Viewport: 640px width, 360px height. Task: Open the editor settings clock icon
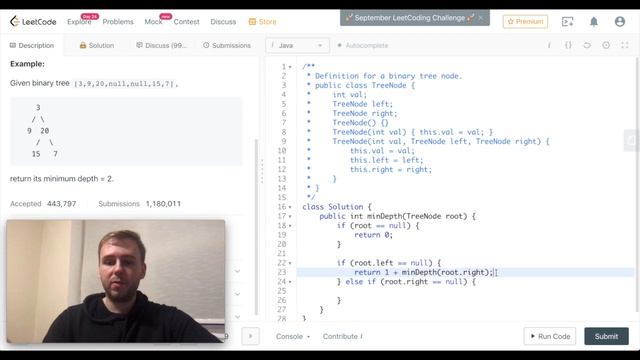[x=606, y=45]
